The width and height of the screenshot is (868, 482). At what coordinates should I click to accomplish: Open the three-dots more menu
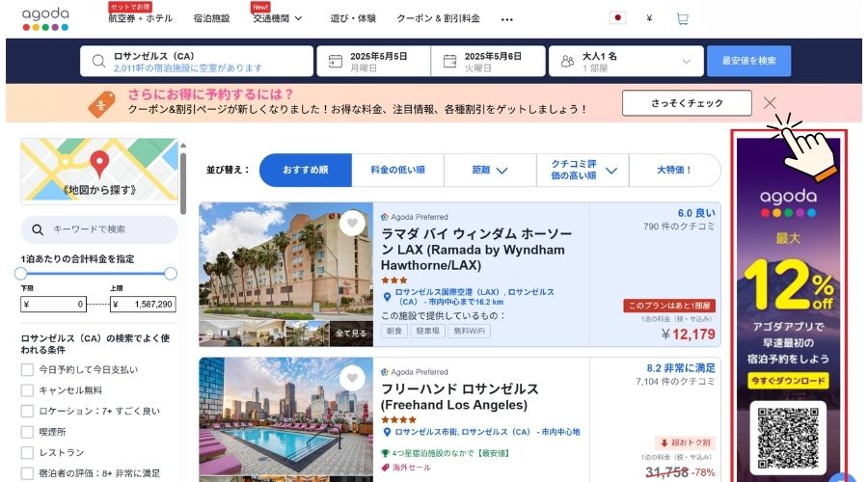(x=506, y=19)
